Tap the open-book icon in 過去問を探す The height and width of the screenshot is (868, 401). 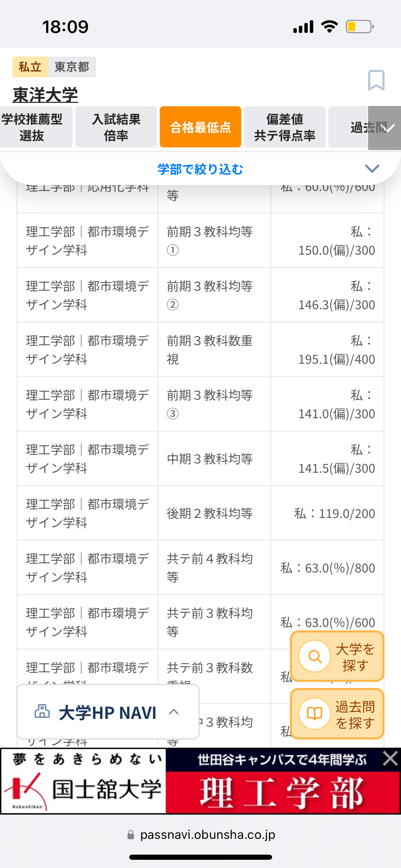pyautogui.click(x=314, y=713)
